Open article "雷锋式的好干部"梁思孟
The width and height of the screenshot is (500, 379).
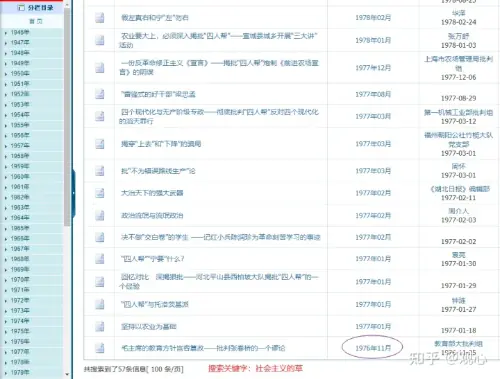coord(158,94)
